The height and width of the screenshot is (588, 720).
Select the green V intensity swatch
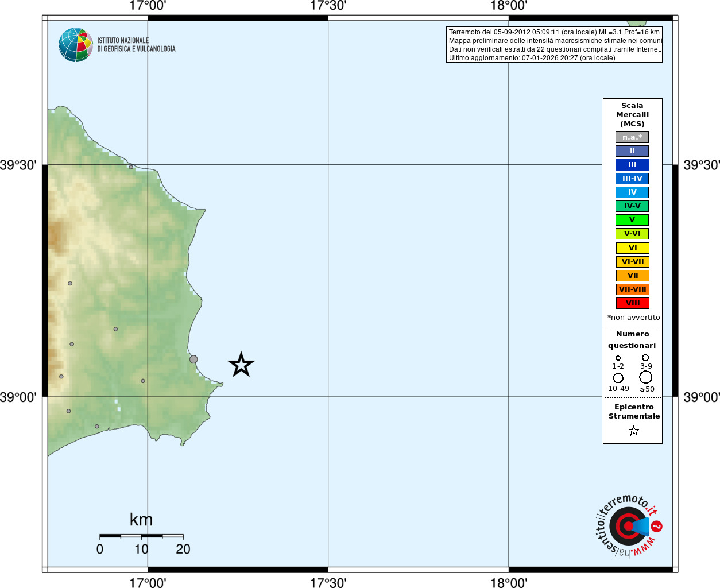point(632,220)
